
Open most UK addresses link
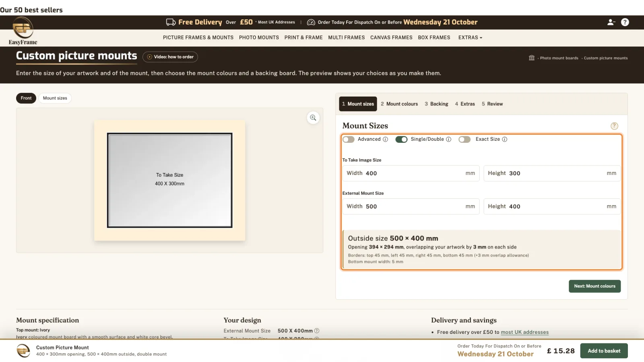(524, 332)
